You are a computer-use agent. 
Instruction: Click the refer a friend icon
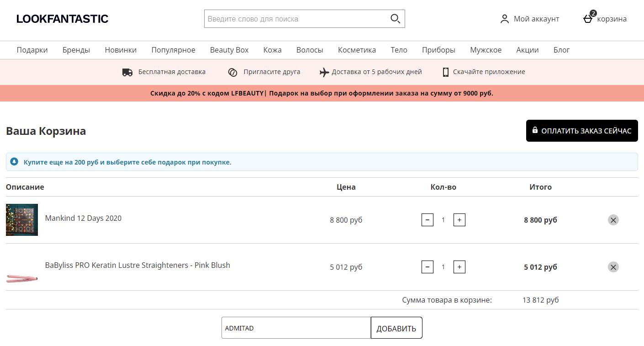pos(232,72)
